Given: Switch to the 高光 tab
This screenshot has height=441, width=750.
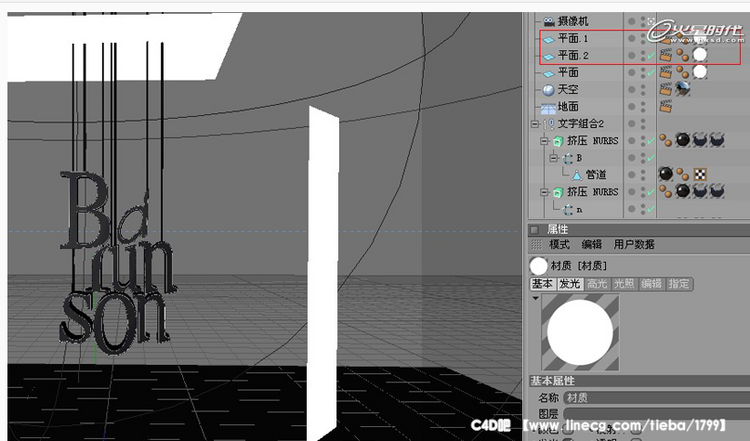Looking at the screenshot, I should (x=597, y=284).
